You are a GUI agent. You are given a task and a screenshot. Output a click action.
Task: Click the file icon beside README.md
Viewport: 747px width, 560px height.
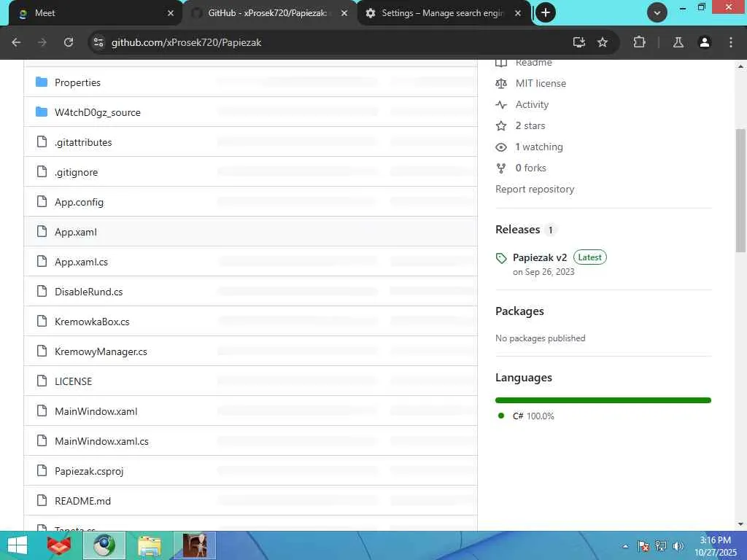click(42, 500)
